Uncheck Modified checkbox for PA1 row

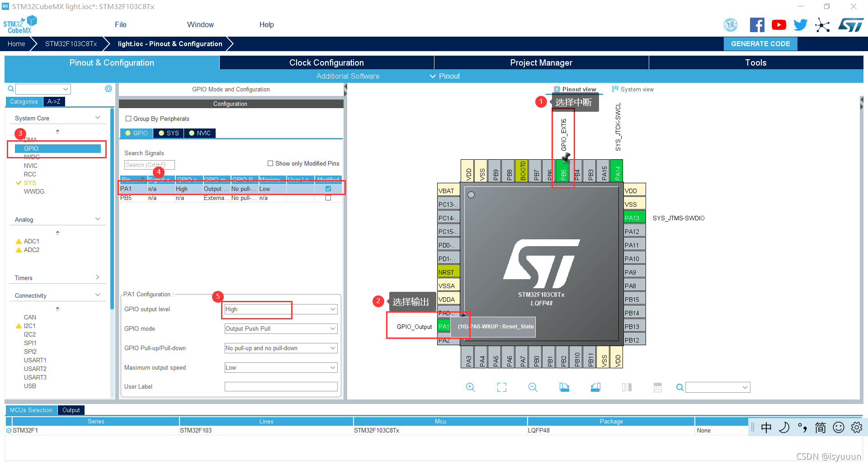pyautogui.click(x=328, y=189)
